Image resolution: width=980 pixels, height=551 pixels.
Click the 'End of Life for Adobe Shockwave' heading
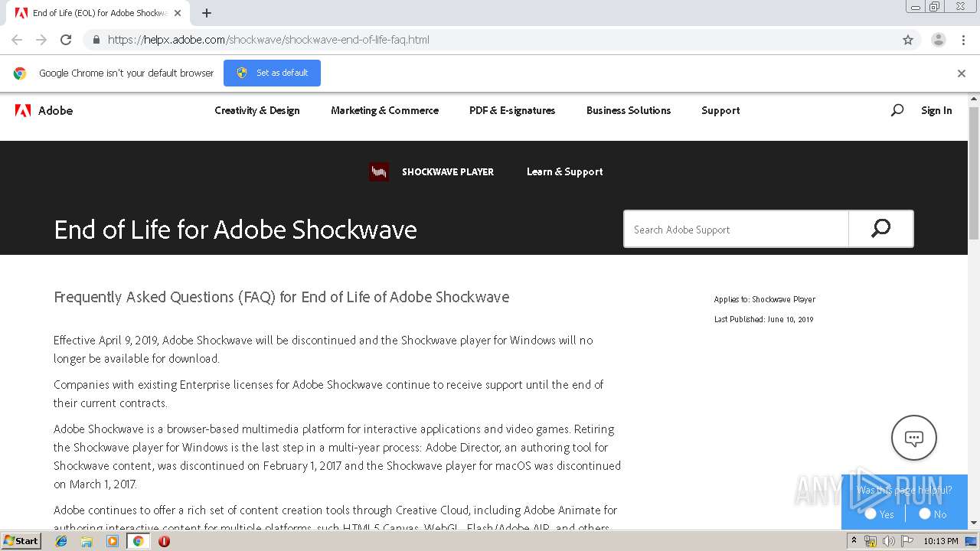tap(236, 230)
